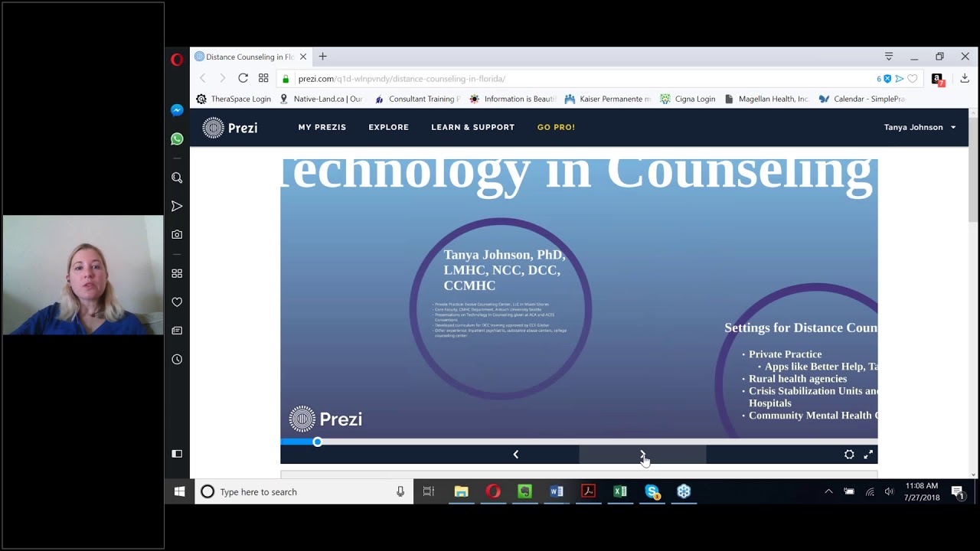
Task: Open Adobe Acrobat from taskbar
Action: coord(588,491)
